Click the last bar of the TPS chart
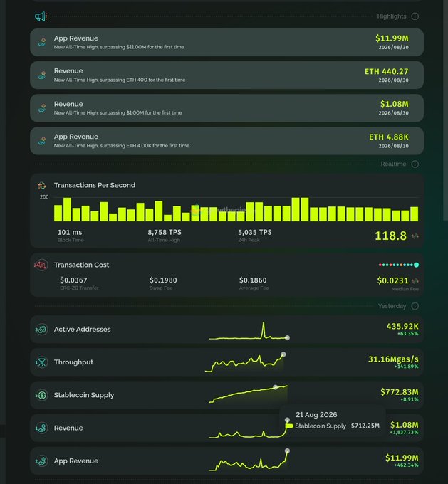448x484 pixels. click(x=415, y=214)
